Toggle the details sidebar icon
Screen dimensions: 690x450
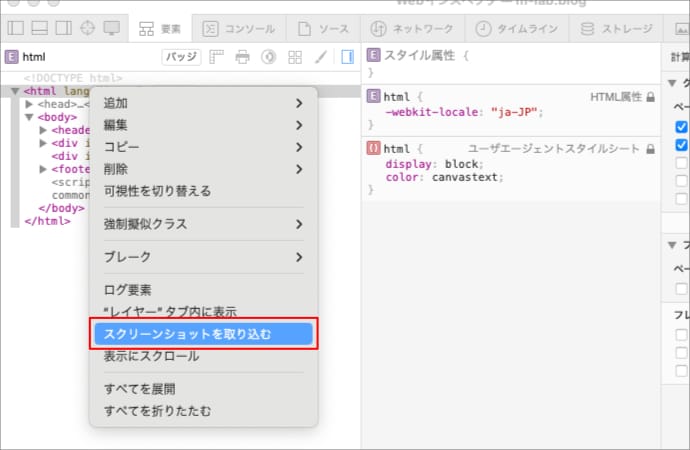click(x=347, y=58)
